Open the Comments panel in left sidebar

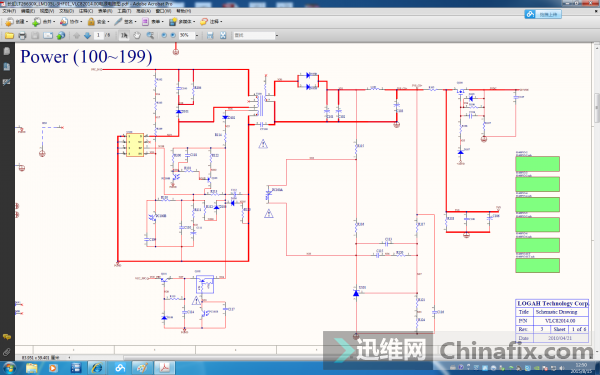[x=7, y=337]
